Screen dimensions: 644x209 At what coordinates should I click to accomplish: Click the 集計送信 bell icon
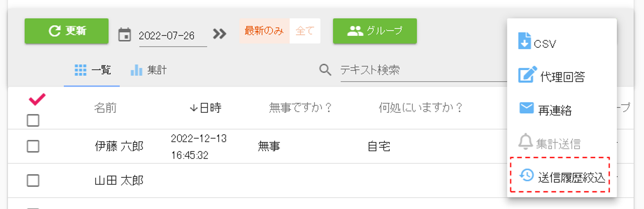point(525,142)
